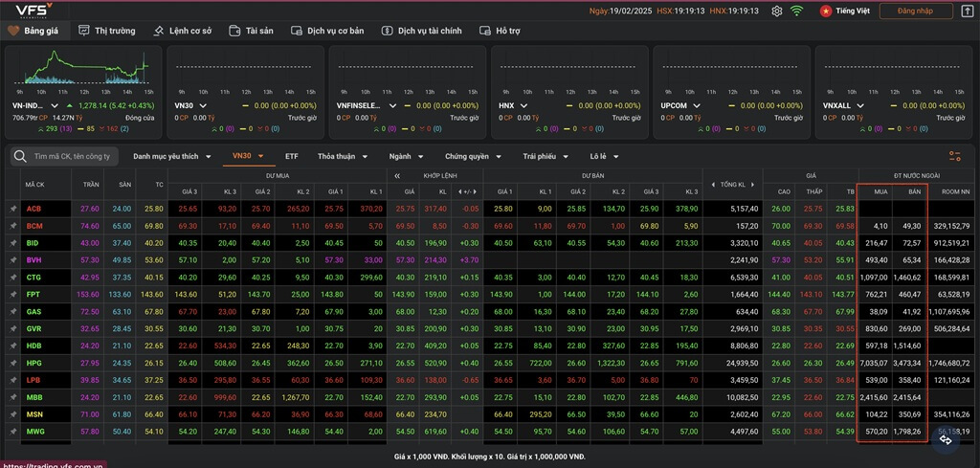Open the Ngành dropdown

(x=406, y=156)
